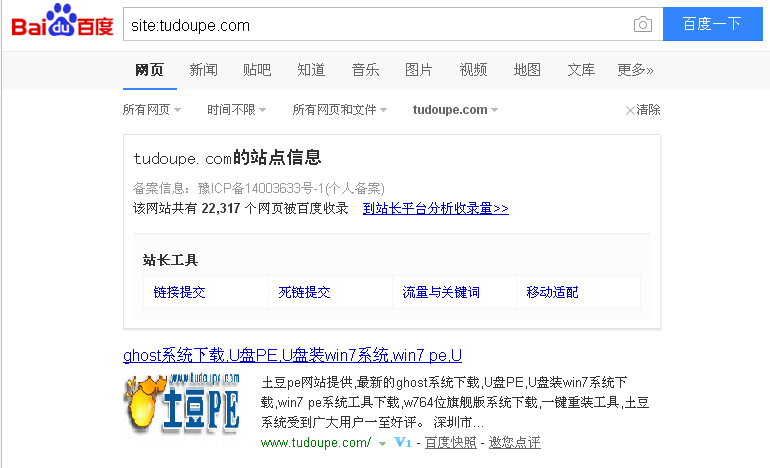The image size is (770, 468).
Task: Open the 百度快照 cached page link
Action: tap(450, 442)
